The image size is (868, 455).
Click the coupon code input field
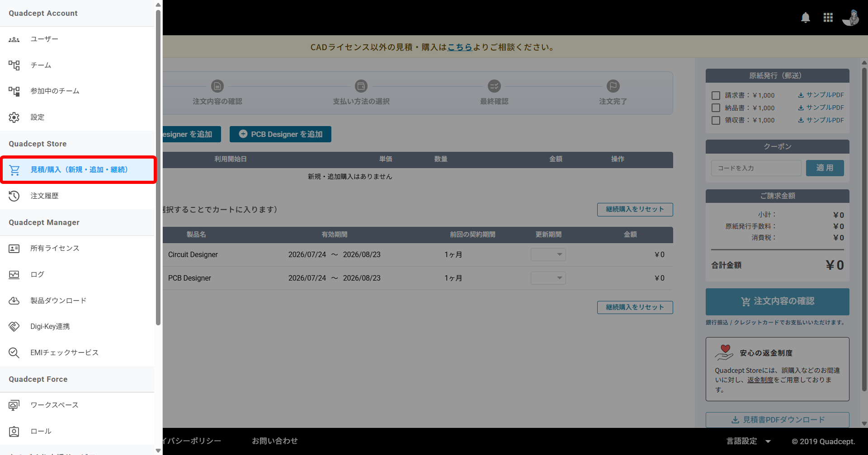[756, 168]
